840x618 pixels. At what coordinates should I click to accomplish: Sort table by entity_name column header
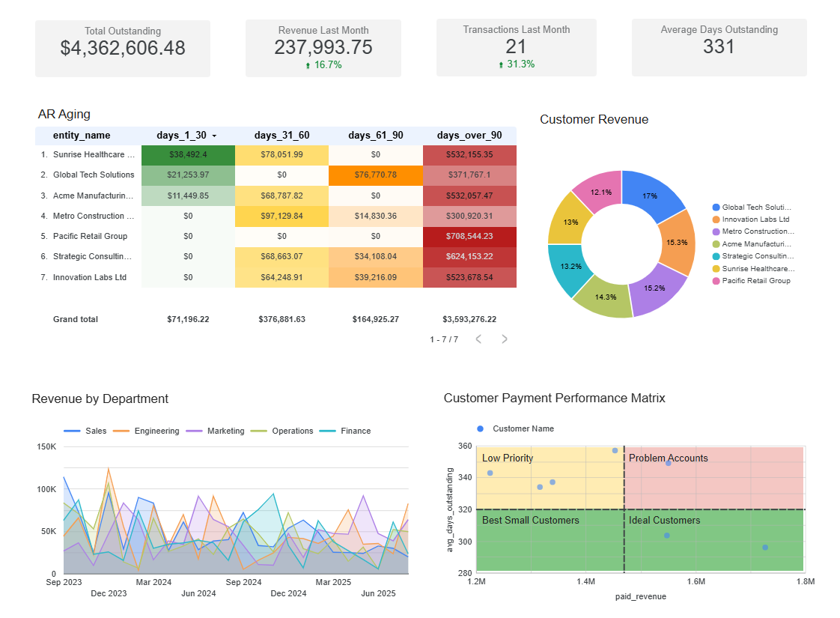pos(82,136)
